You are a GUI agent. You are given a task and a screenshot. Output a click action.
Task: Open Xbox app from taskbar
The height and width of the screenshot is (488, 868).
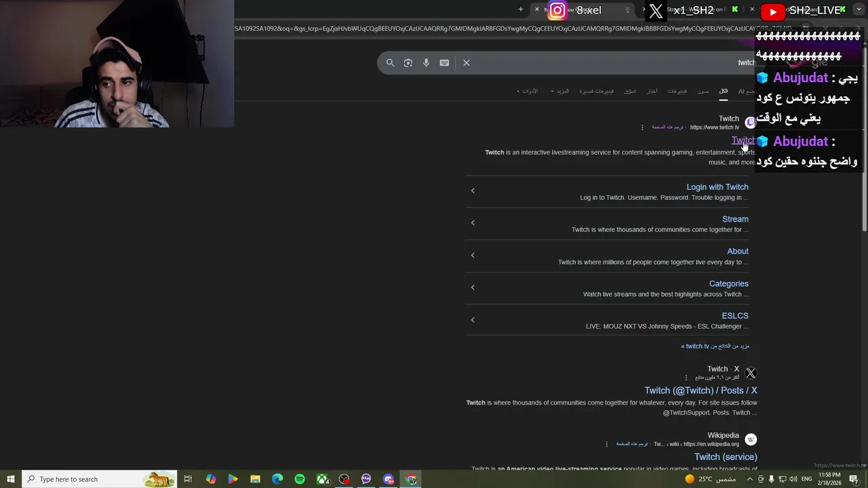click(x=322, y=479)
